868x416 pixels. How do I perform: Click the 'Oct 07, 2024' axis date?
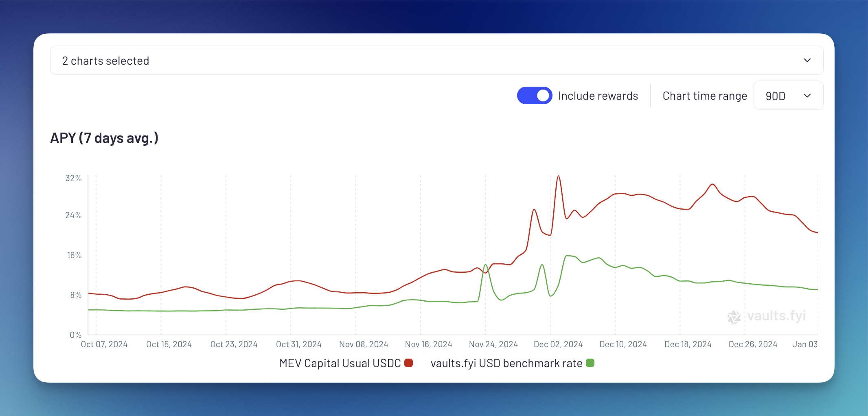[x=104, y=344]
